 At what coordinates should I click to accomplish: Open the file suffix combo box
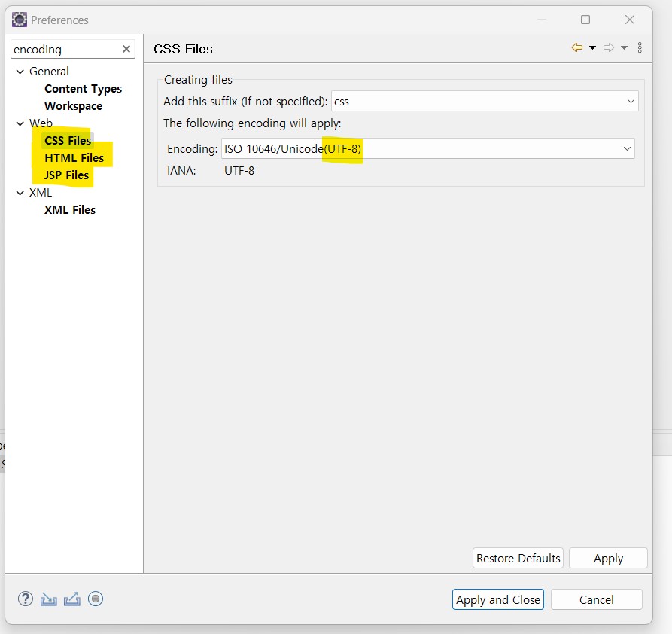631,101
